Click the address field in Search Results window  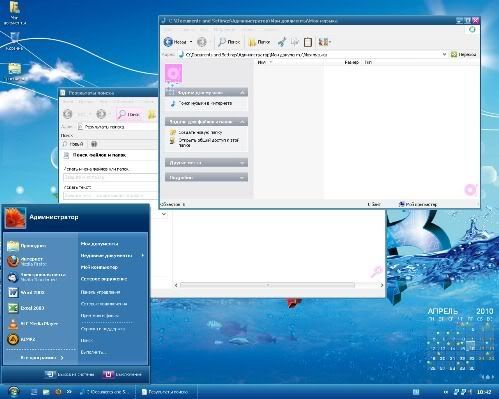pyautogui.click(x=117, y=127)
